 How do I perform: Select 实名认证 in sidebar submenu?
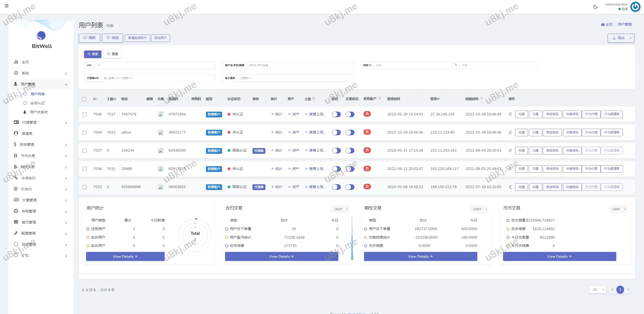pos(37,103)
